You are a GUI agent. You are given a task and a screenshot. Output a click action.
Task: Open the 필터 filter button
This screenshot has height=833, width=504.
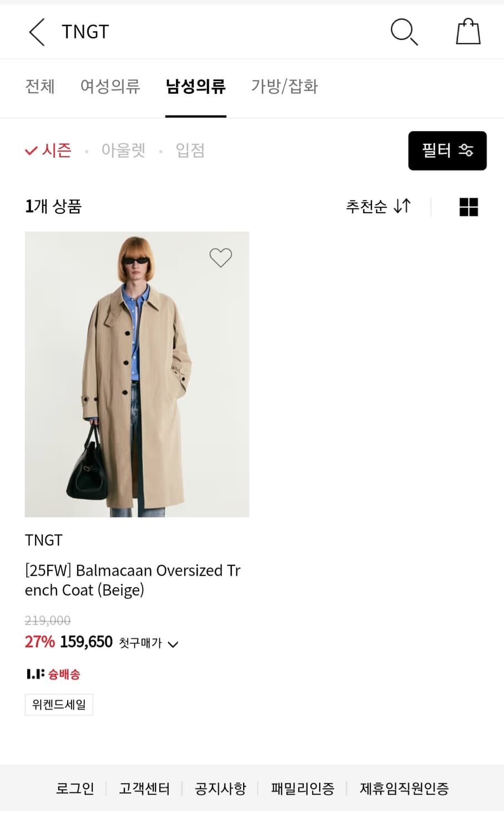(447, 150)
